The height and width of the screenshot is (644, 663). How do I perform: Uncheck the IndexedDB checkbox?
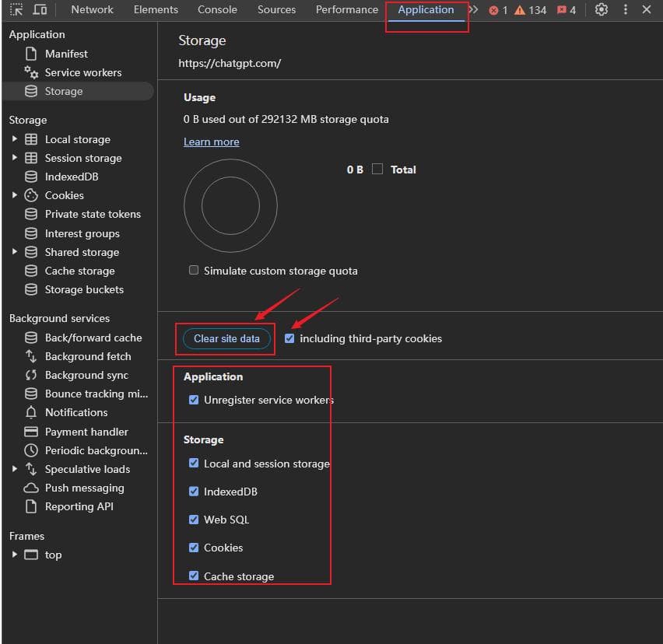tap(194, 492)
